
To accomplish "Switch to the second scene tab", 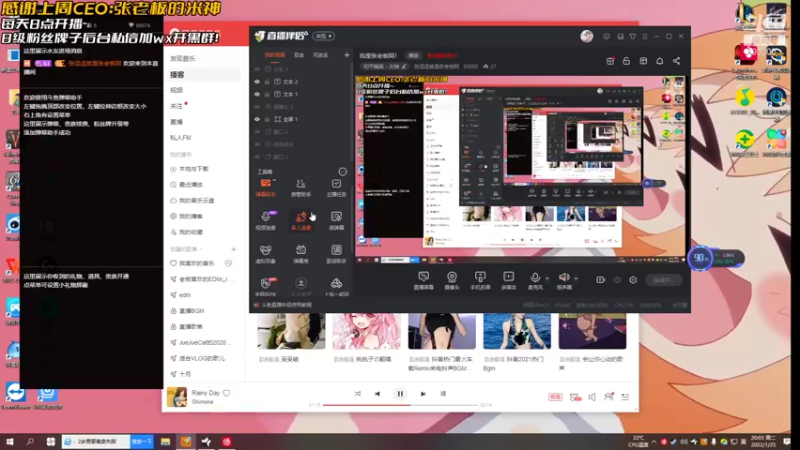I will tap(299, 55).
